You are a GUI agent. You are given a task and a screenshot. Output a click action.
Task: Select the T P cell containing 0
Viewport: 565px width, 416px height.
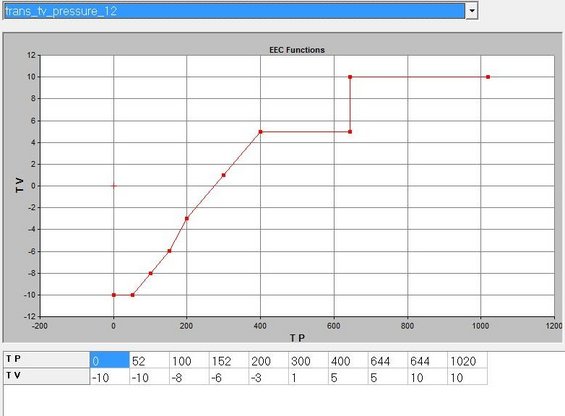(x=110, y=360)
